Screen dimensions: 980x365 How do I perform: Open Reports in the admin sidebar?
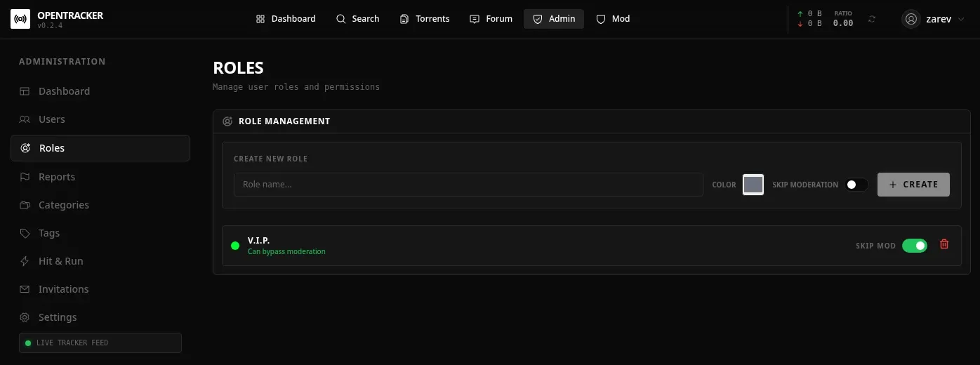tap(56, 177)
